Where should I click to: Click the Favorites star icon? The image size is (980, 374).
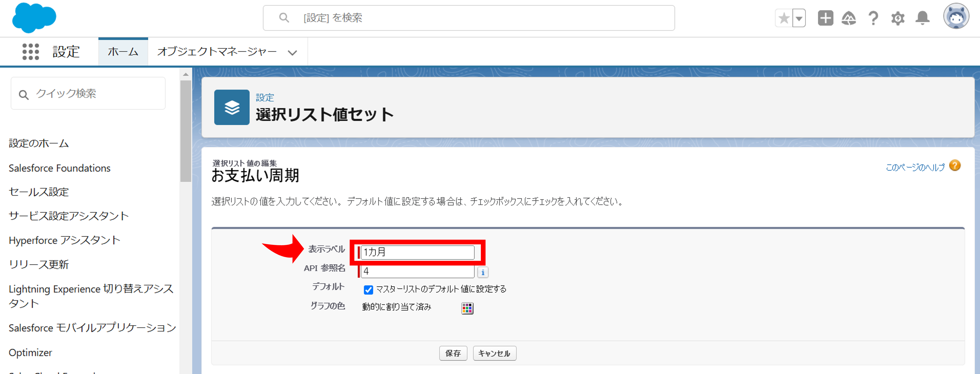pos(784,18)
